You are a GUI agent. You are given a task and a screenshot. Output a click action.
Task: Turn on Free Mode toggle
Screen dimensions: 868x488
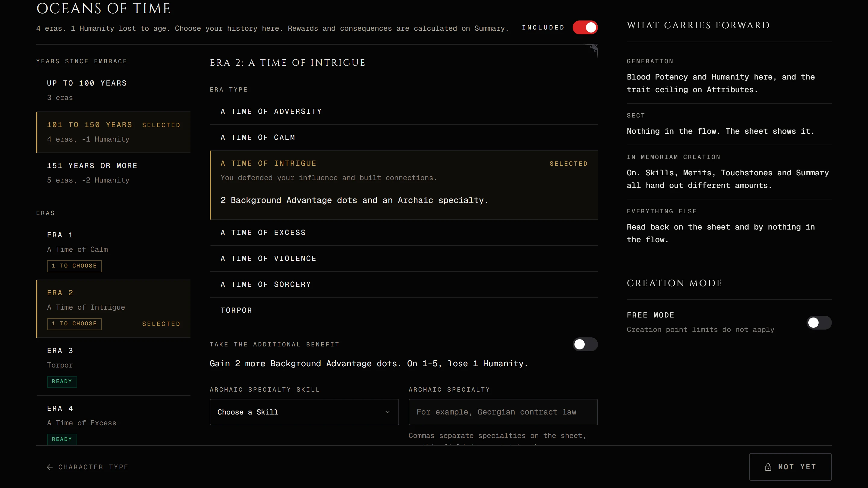[819, 323]
